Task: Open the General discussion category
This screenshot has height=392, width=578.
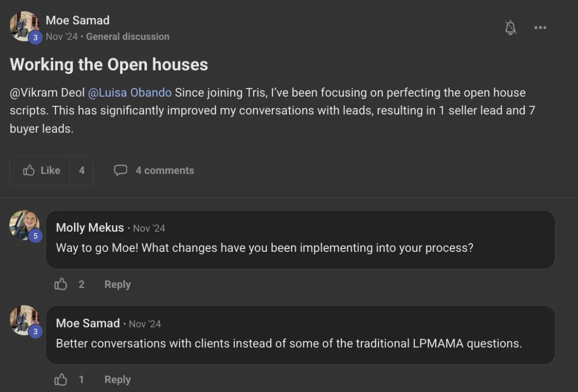Action: click(128, 37)
